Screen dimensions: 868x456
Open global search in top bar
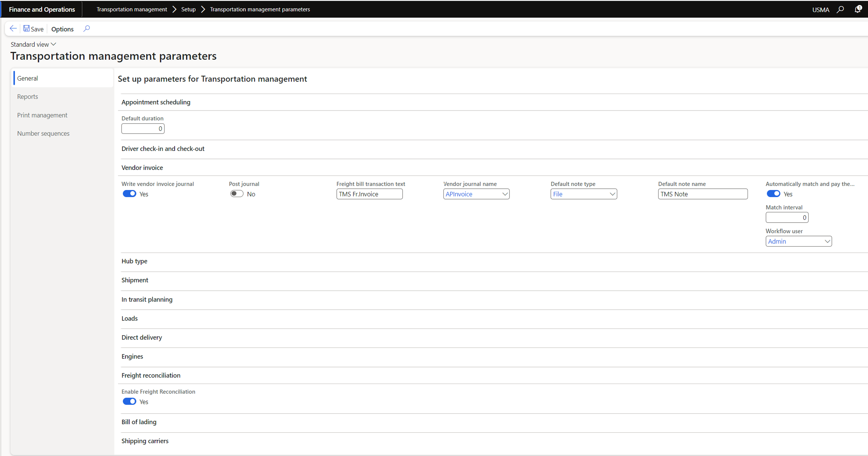[840, 10]
